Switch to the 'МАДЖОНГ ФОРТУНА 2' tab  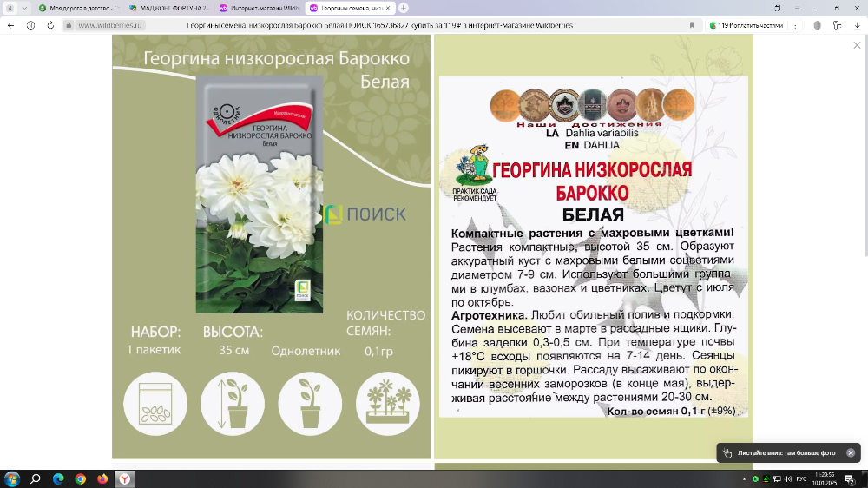coord(170,7)
